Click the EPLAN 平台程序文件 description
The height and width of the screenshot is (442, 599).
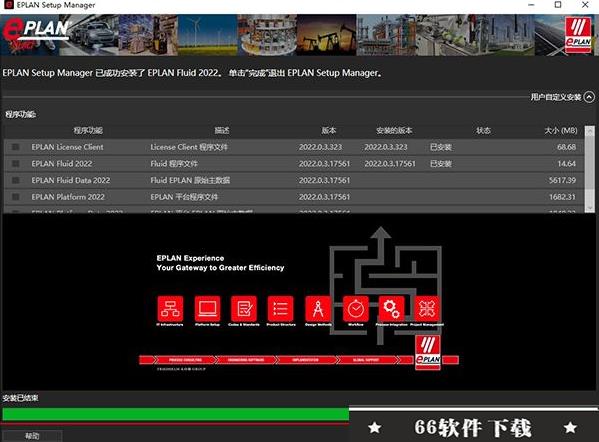[x=184, y=197]
